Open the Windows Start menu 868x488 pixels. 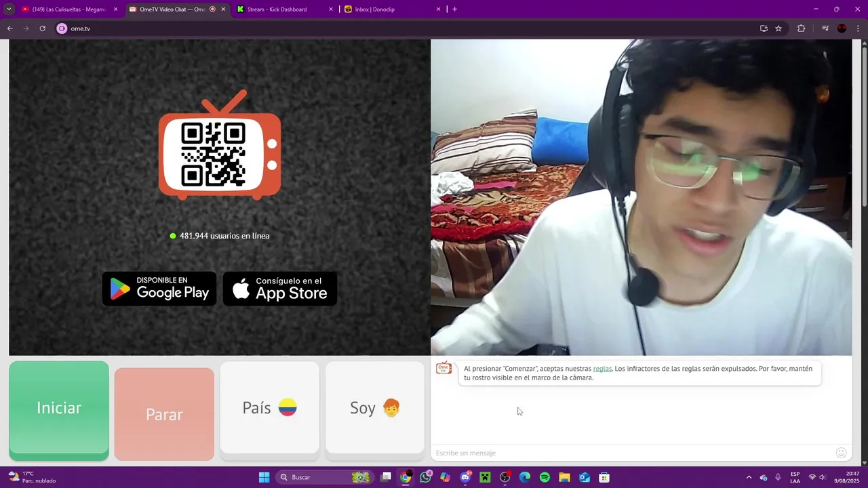pyautogui.click(x=264, y=477)
